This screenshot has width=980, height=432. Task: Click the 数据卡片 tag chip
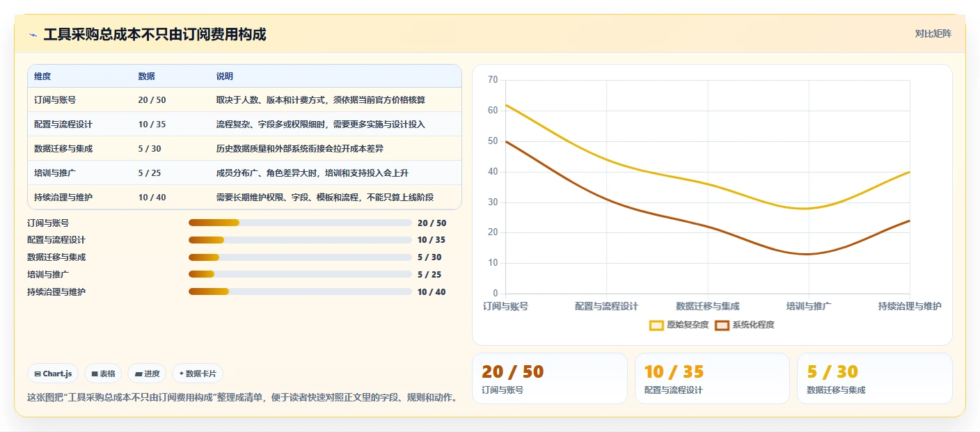[198, 374]
